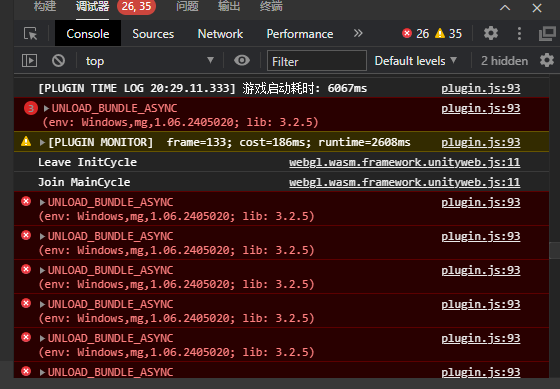Open the Default levels dropdown
The width and height of the screenshot is (560, 389).
pyautogui.click(x=416, y=61)
